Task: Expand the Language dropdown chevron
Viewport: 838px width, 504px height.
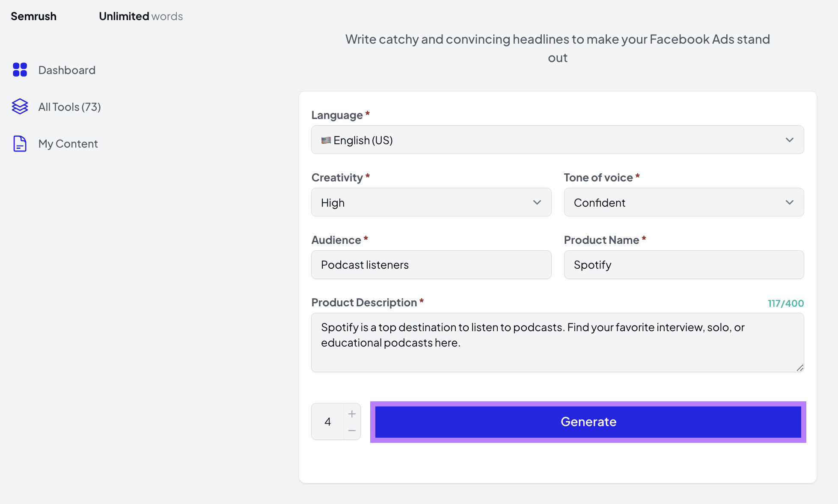Action: [x=789, y=140]
